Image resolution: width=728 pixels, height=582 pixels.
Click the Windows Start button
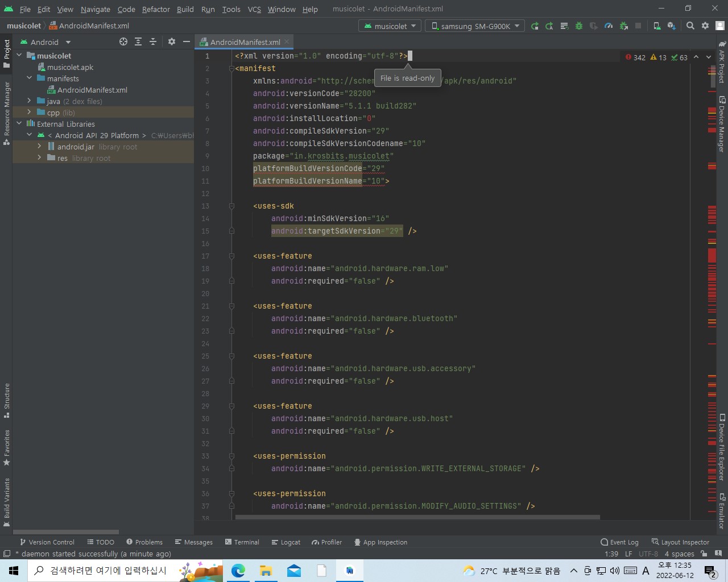[14, 571]
